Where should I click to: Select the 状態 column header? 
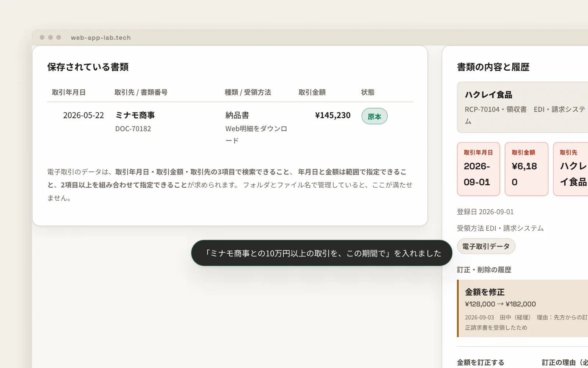[368, 92]
